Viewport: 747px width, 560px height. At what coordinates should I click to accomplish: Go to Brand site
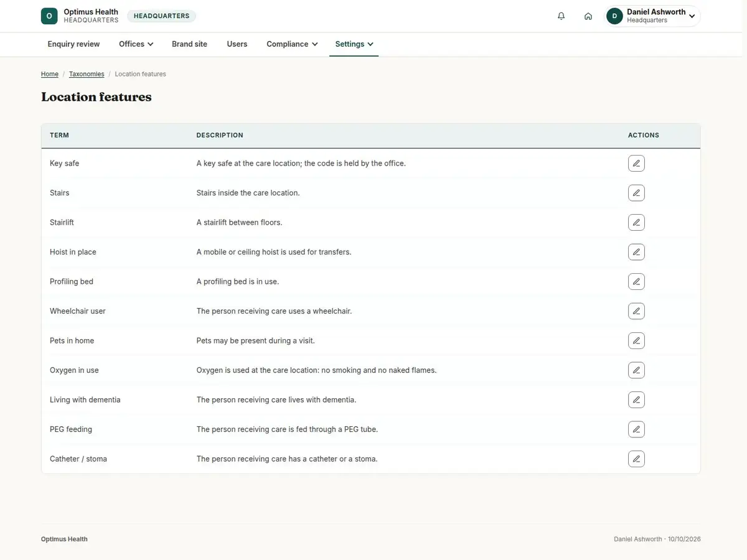tap(190, 44)
